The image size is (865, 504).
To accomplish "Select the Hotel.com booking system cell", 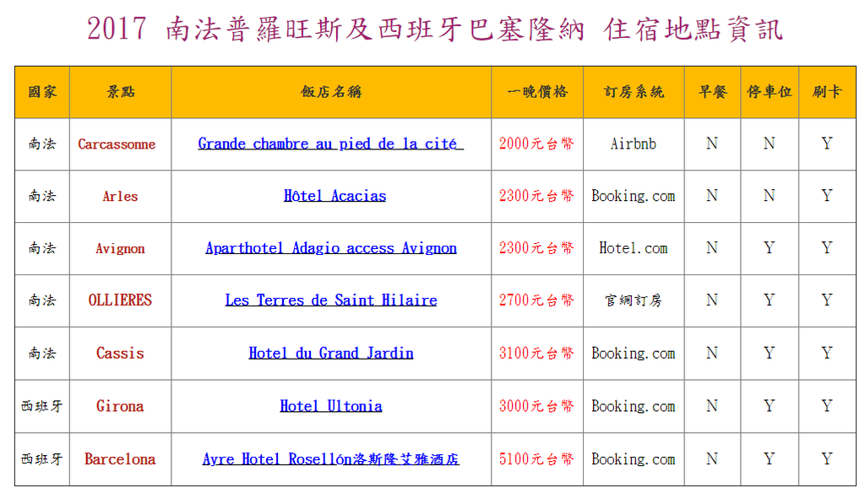I will point(634,249).
